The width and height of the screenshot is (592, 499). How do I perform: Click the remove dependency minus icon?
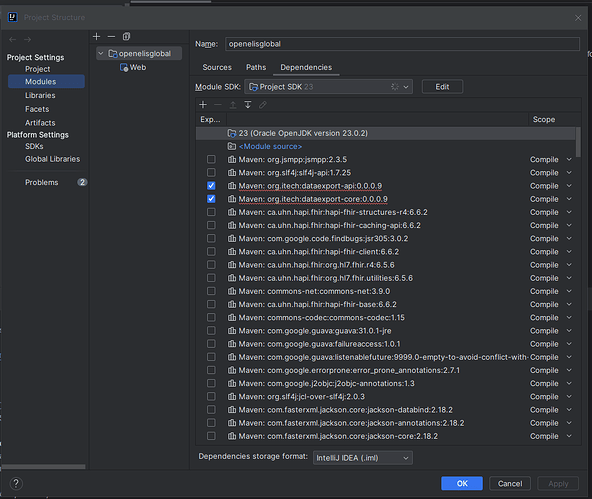click(x=218, y=105)
